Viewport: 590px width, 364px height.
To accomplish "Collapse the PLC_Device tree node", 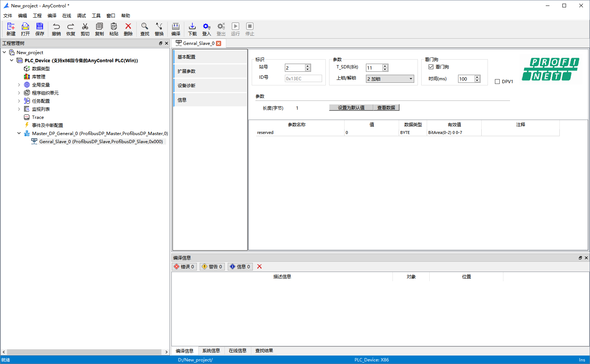I will pyautogui.click(x=12, y=60).
